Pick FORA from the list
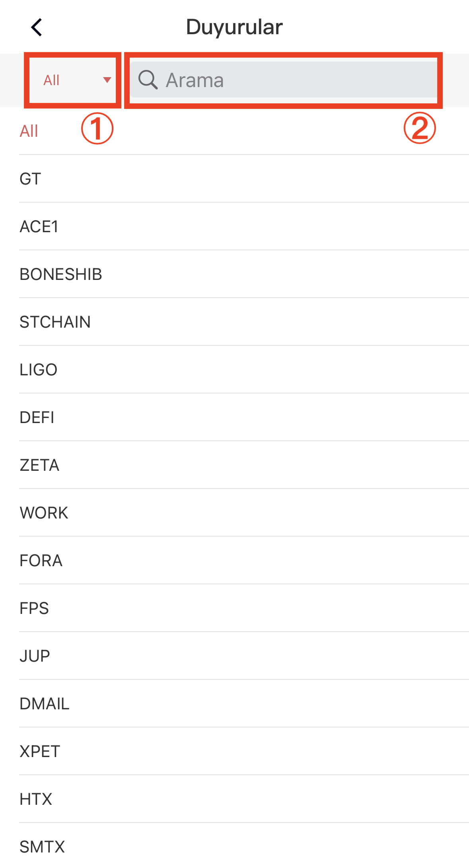This screenshot has width=469, height=868. point(41,561)
